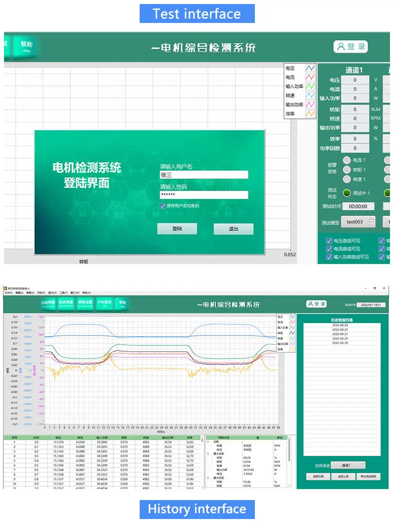The width and height of the screenshot is (394, 532).
Task: Open the 查看(V) menu
Action: click(30, 292)
